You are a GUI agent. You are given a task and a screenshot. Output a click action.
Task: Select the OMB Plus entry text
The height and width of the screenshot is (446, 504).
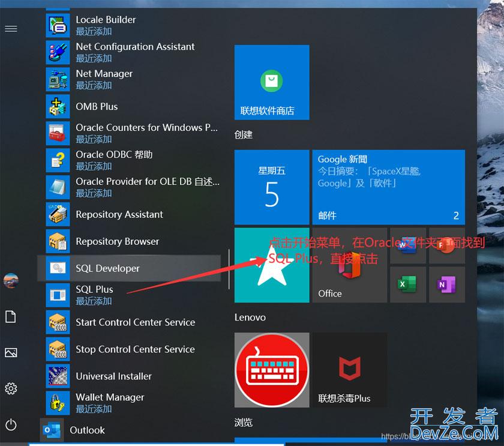tap(97, 106)
